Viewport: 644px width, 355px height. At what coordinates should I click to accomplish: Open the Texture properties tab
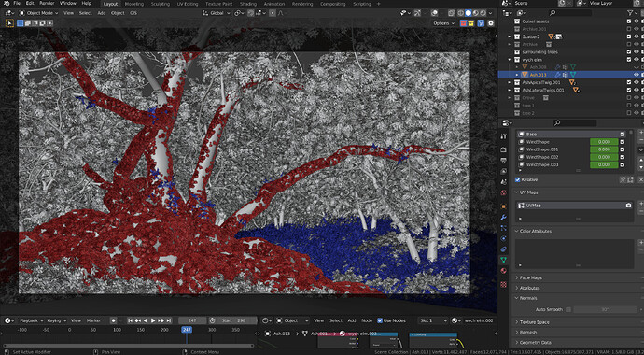click(504, 284)
